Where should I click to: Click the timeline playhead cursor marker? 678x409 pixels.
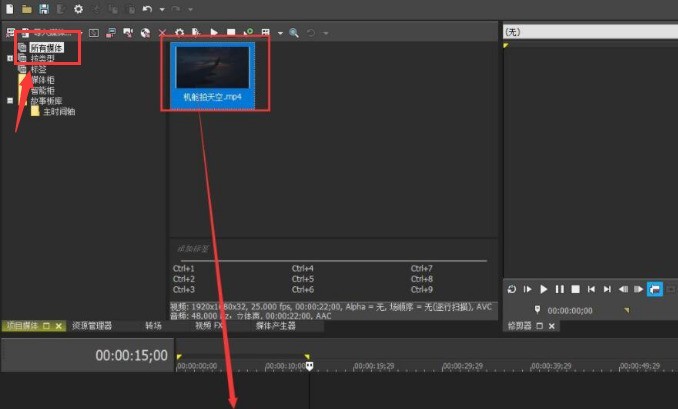[310, 367]
